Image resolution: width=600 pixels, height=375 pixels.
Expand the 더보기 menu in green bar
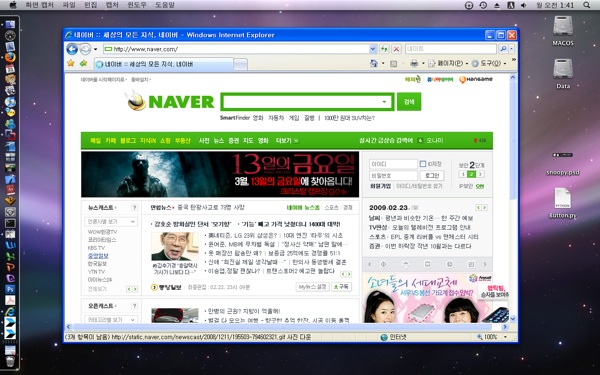(287, 140)
